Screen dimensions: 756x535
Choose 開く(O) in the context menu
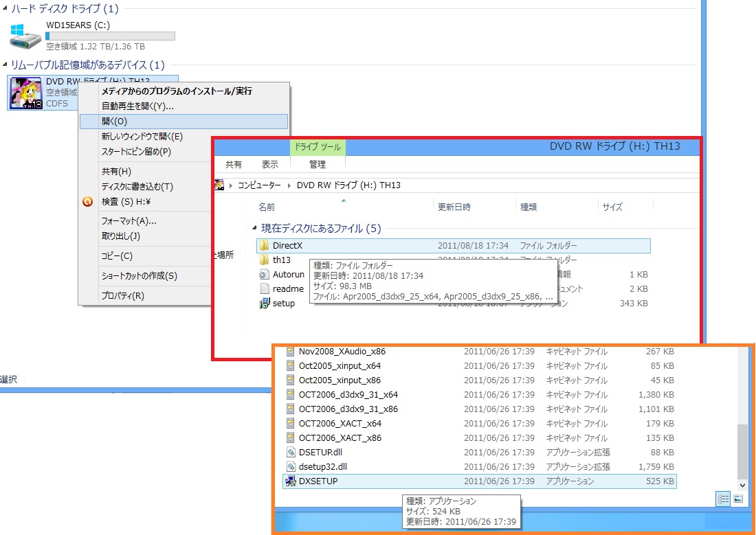coord(184,122)
